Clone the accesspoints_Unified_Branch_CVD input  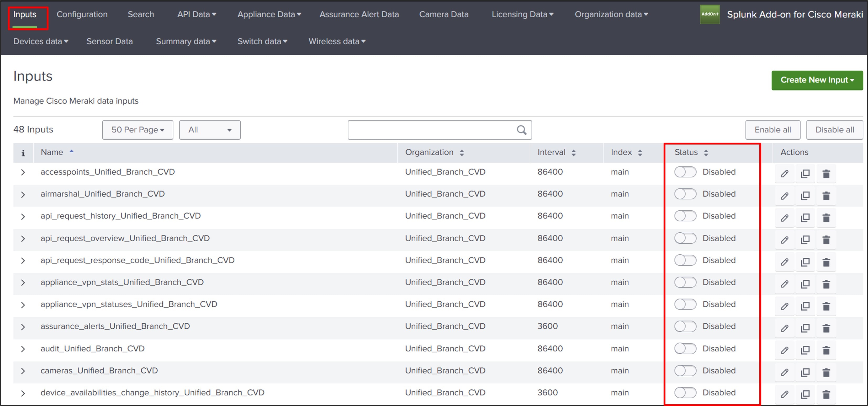click(x=805, y=174)
